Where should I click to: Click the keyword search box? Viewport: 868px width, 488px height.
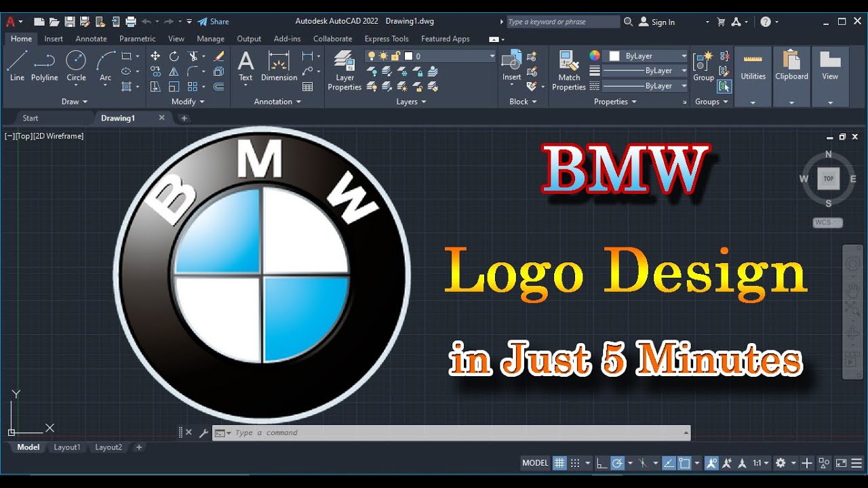(x=562, y=22)
